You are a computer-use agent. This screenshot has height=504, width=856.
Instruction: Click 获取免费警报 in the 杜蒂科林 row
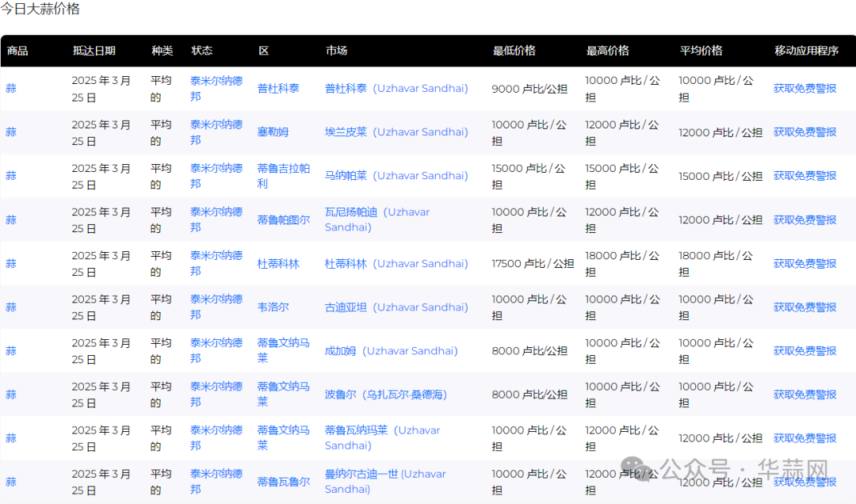pos(804,264)
